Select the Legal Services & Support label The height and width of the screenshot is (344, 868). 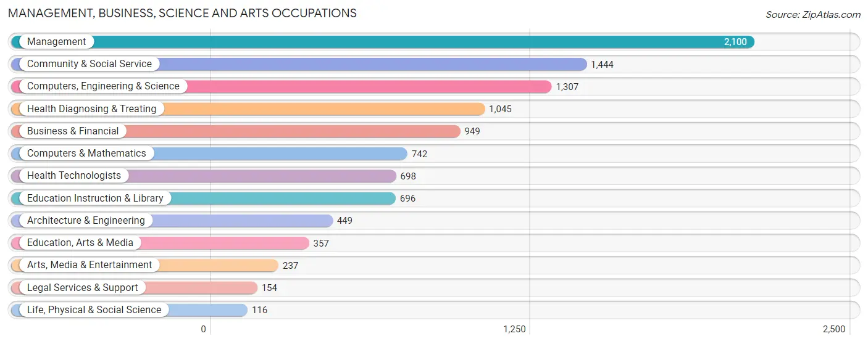coord(83,288)
